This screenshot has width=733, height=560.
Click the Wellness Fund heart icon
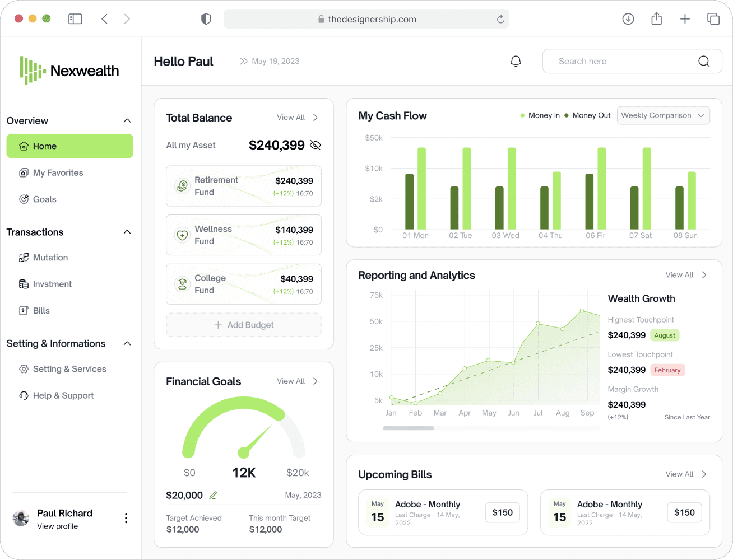[x=182, y=235]
